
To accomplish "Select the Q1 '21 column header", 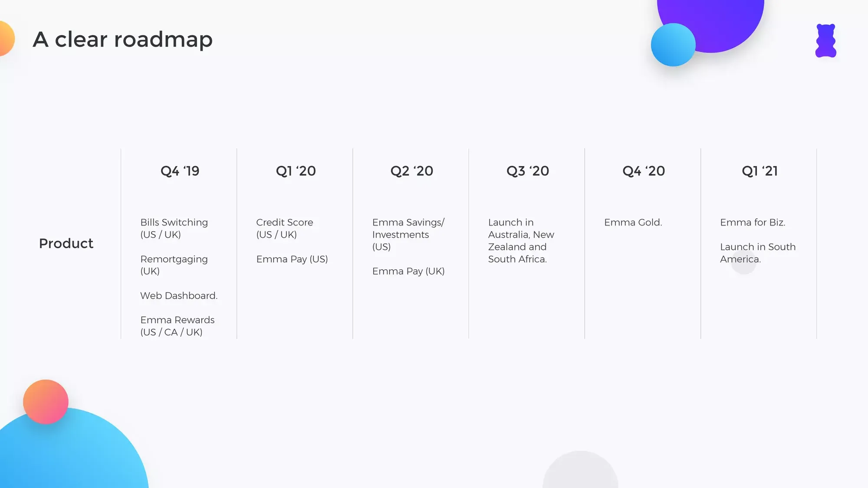I will (759, 171).
